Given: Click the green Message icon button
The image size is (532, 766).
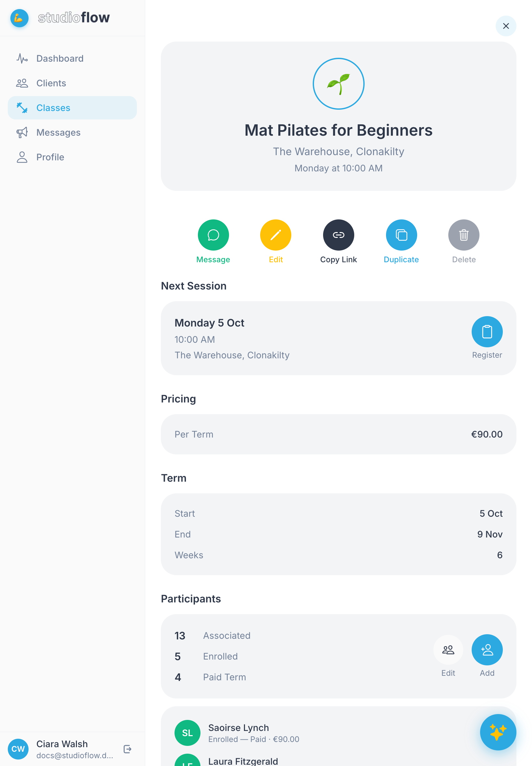Looking at the screenshot, I should (213, 235).
